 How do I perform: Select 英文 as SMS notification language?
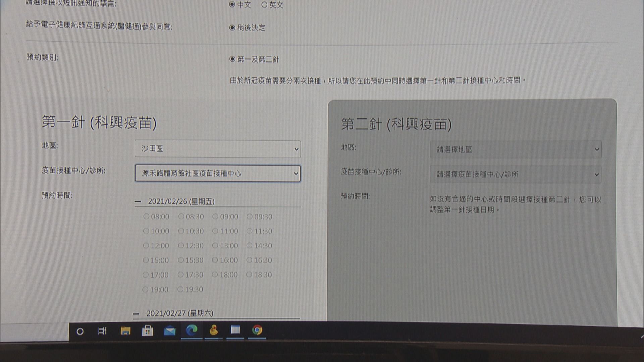pyautogui.click(x=265, y=5)
